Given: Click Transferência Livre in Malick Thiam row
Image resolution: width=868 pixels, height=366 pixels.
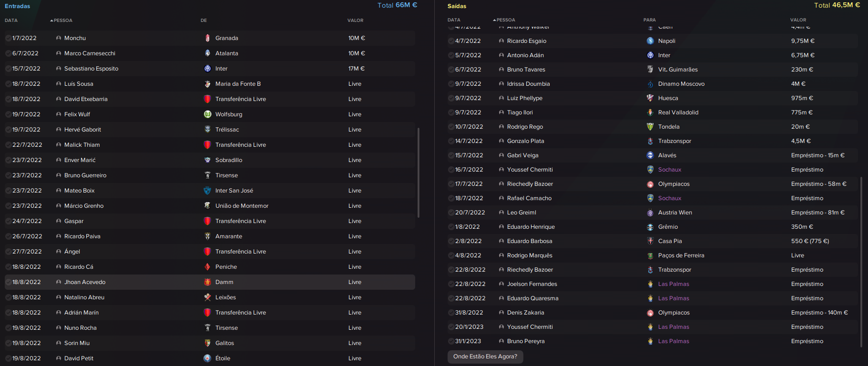Looking at the screenshot, I should click(x=241, y=145).
